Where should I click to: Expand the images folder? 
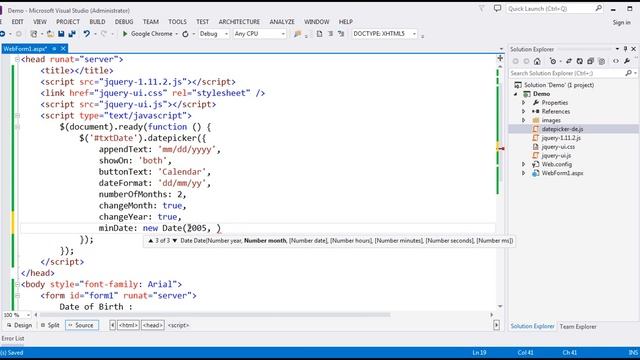(x=524, y=120)
